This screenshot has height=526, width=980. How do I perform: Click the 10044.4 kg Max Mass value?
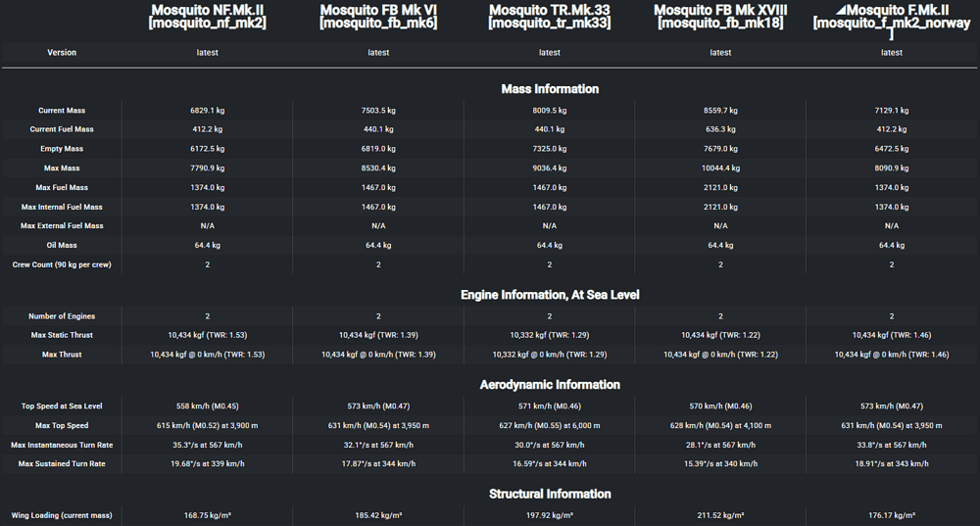[720, 168]
